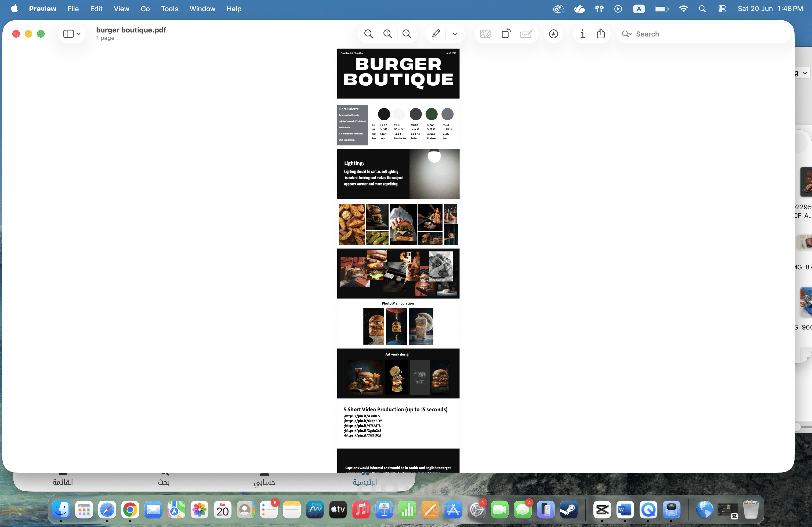Screen dimensions: 812x527
Task: Expand the search options magnifier chevron
Action: tap(627, 34)
